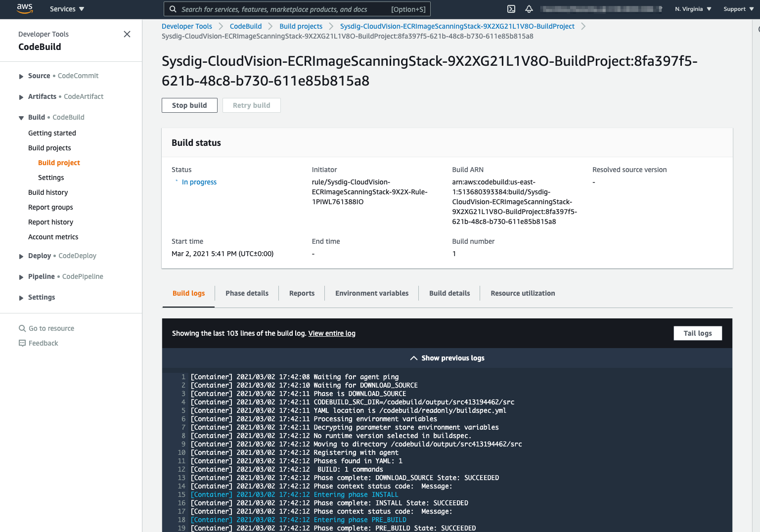This screenshot has width=760, height=532.
Task: Click the Feedback comment icon
Action: click(x=22, y=343)
